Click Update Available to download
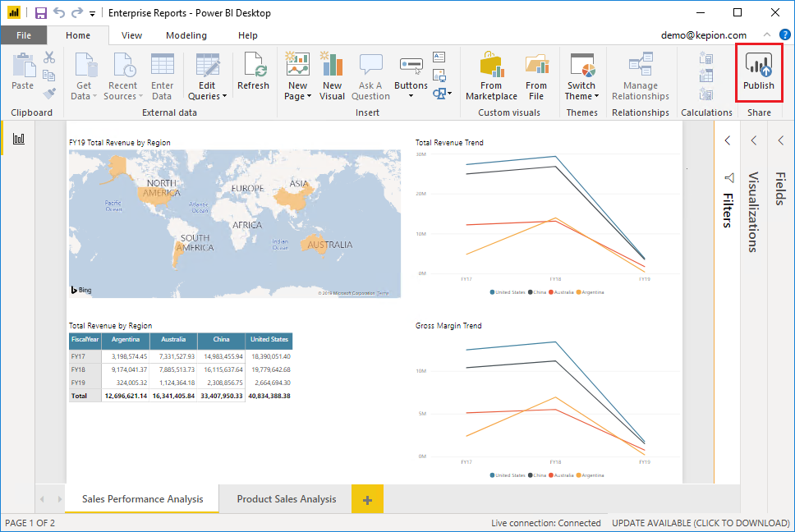Screen dimensions: 795x532 pyautogui.click(x=701, y=523)
